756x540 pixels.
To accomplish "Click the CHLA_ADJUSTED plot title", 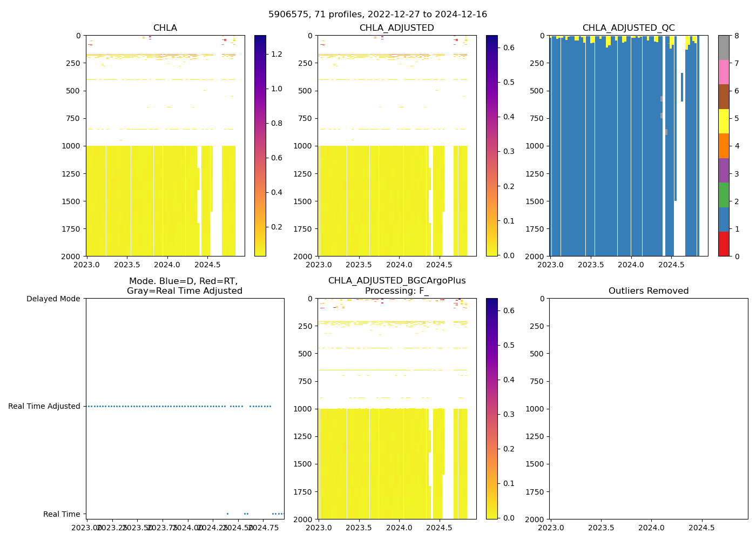I will pyautogui.click(x=396, y=28).
